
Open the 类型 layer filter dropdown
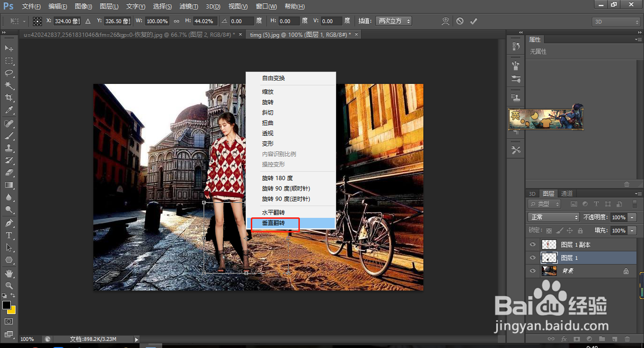[545, 204]
